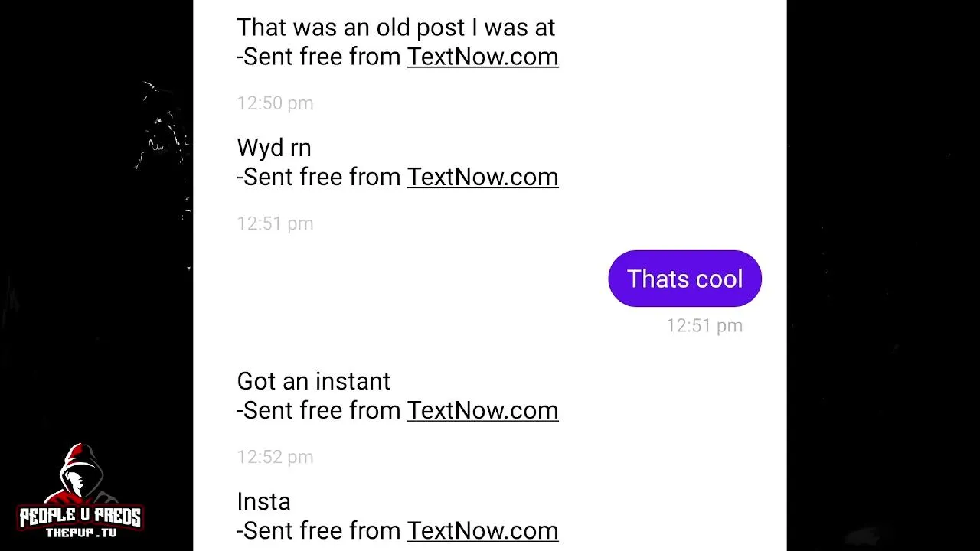Click 'Sent free from' text under Wyd rn
The image size is (980, 551).
(x=320, y=177)
